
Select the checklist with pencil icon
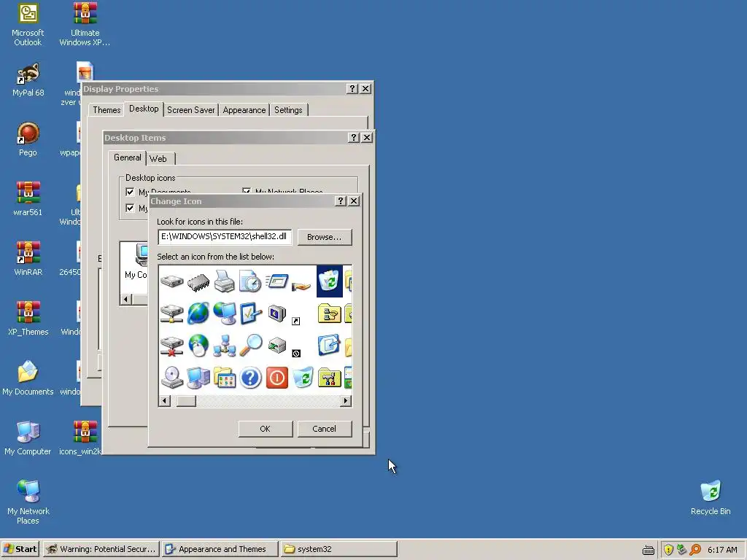click(251, 314)
